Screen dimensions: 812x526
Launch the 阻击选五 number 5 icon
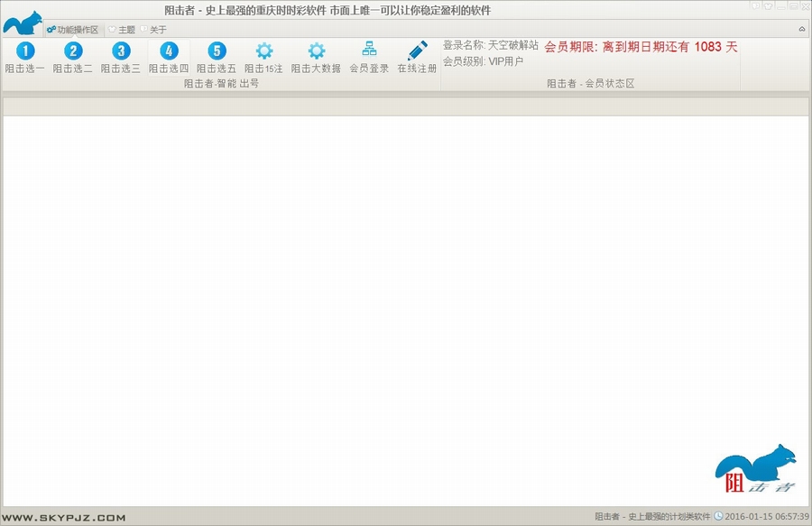pos(217,51)
